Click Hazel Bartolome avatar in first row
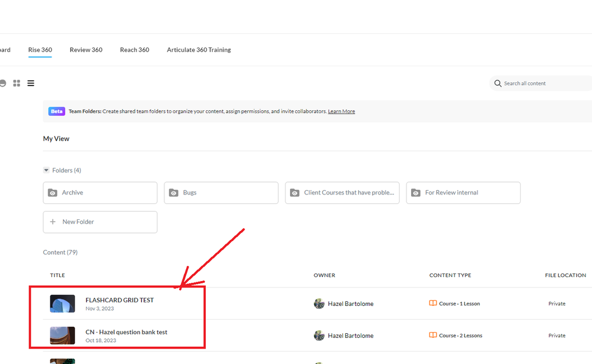592x364 pixels. (x=319, y=304)
